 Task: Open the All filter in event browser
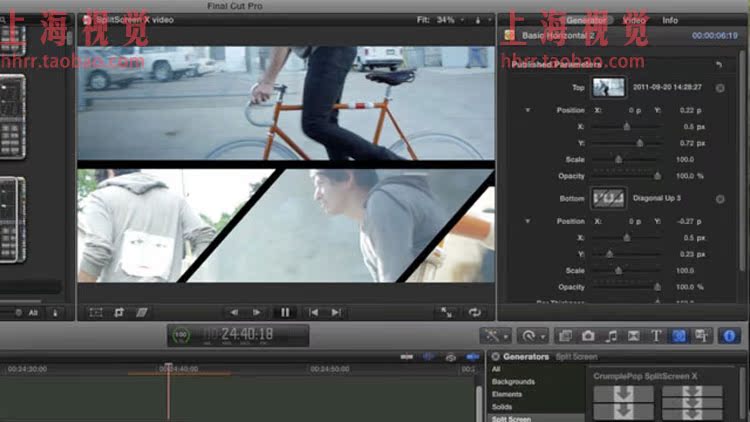click(33, 313)
